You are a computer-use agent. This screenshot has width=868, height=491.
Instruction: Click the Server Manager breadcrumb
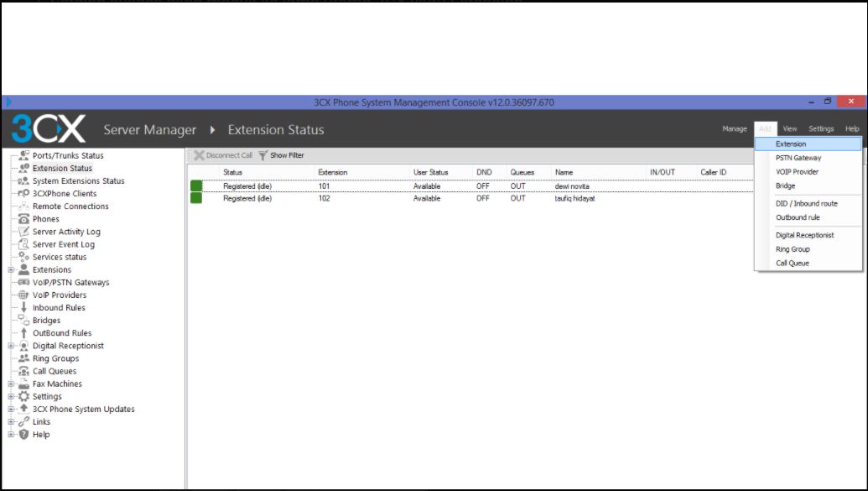point(149,130)
